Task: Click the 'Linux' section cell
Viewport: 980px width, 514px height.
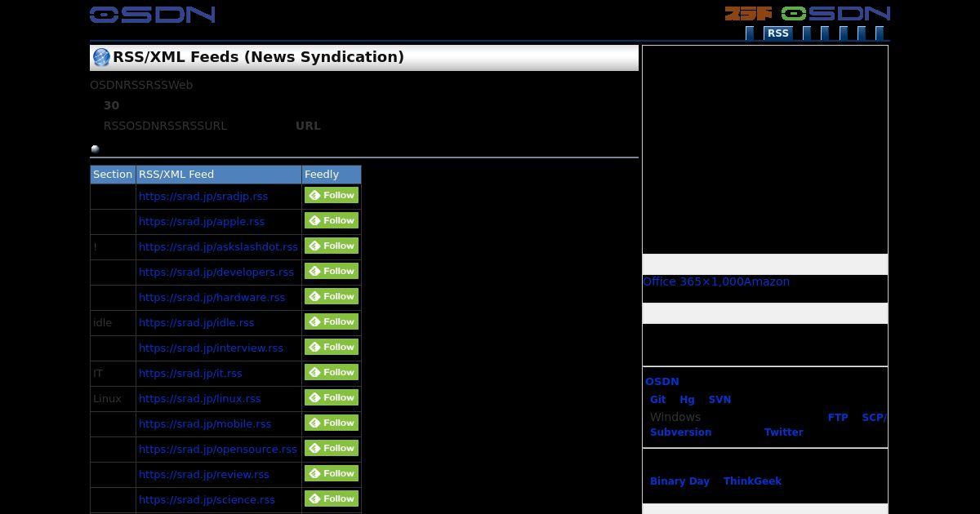Action: click(113, 398)
